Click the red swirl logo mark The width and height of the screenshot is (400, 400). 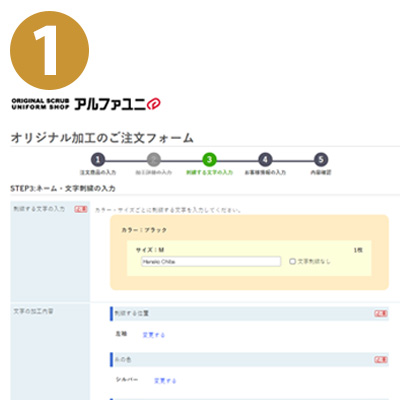tap(154, 104)
